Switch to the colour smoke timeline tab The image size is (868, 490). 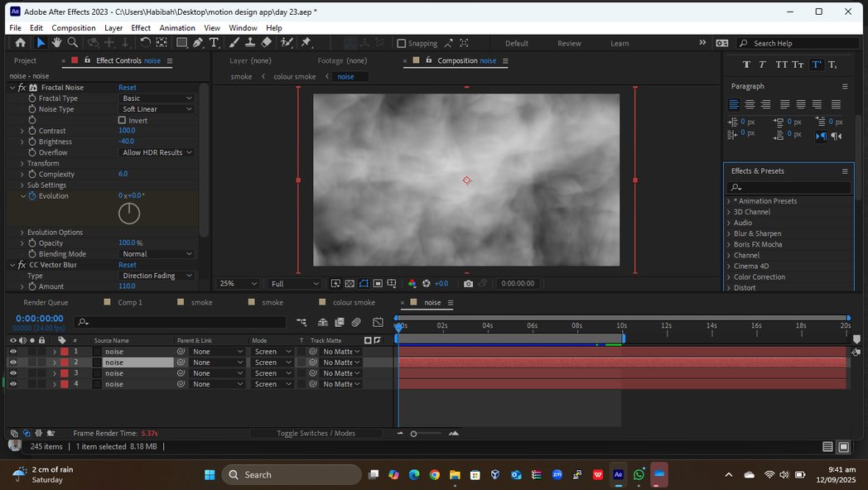tap(354, 302)
